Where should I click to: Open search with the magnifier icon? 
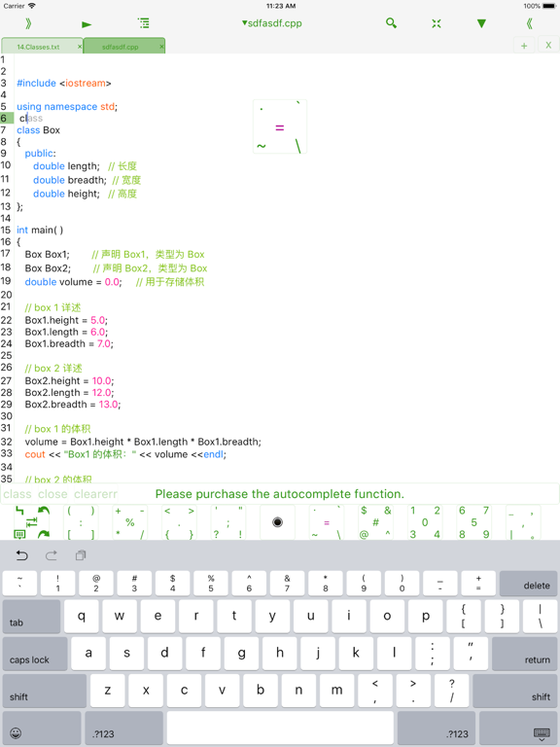point(391,23)
